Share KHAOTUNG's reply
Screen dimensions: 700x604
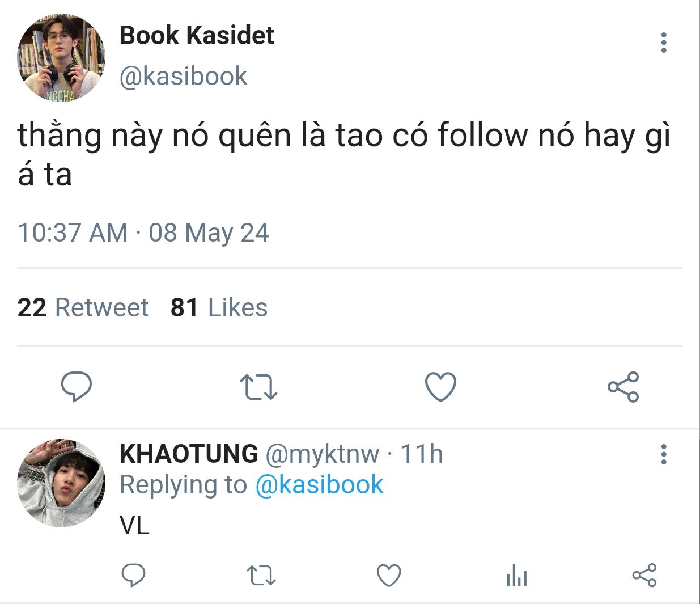(x=644, y=576)
